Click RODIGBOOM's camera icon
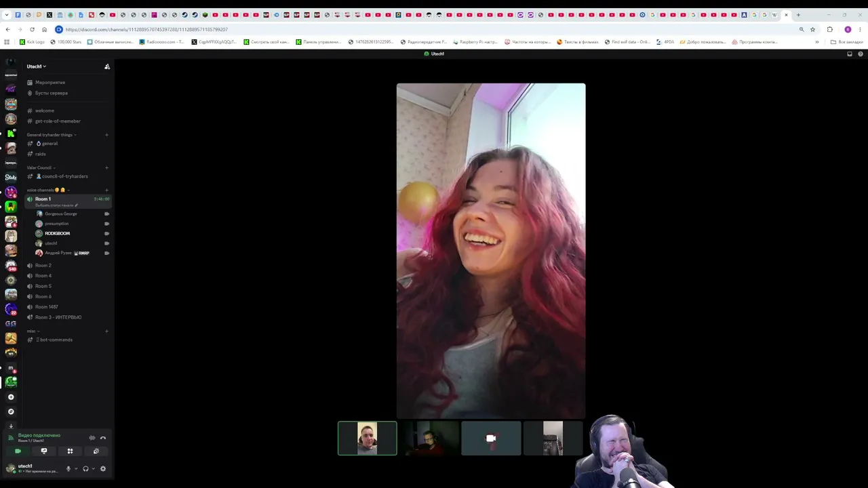868x488 pixels. (107, 234)
